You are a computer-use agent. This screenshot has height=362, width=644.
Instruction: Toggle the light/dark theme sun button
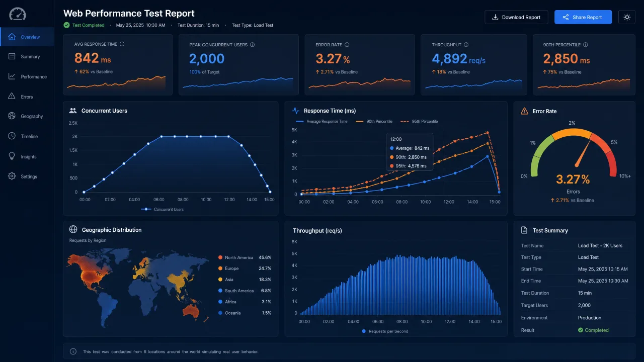(627, 17)
